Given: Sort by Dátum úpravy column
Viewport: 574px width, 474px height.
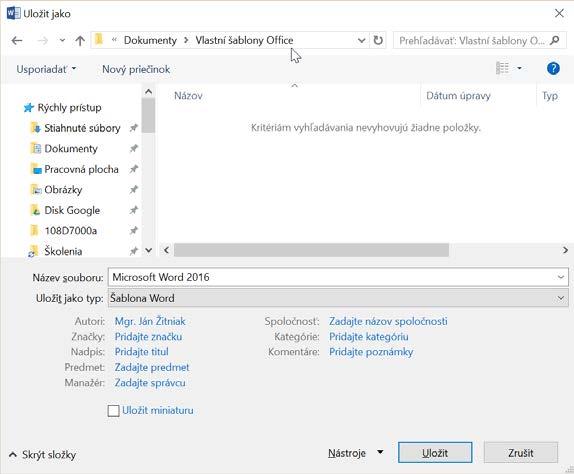Looking at the screenshot, I should [x=458, y=96].
